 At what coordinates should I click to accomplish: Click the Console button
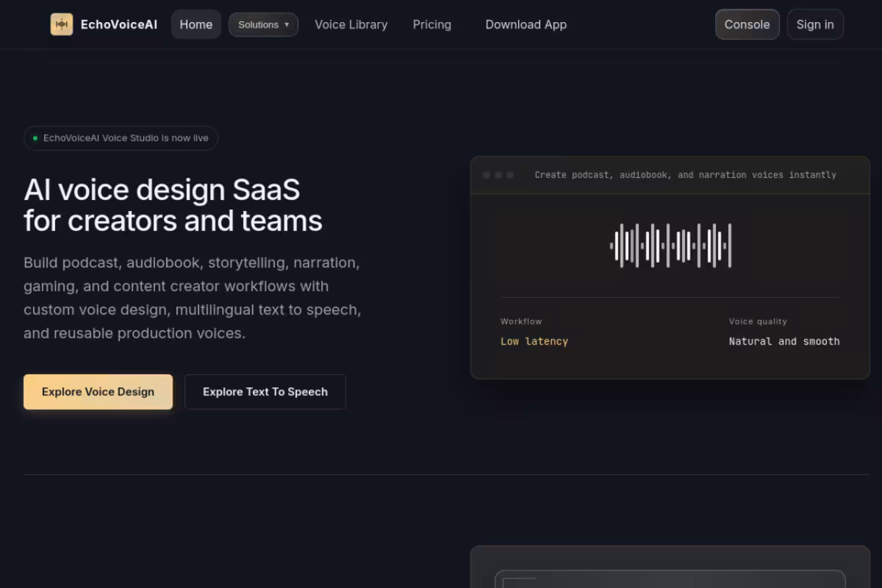(x=747, y=24)
